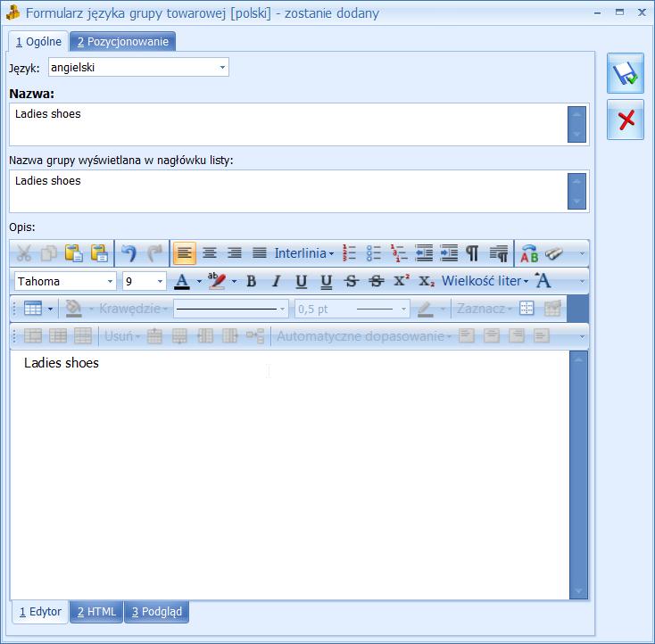The height and width of the screenshot is (644, 655).
Task: Run the AB spell check
Action: click(x=529, y=253)
